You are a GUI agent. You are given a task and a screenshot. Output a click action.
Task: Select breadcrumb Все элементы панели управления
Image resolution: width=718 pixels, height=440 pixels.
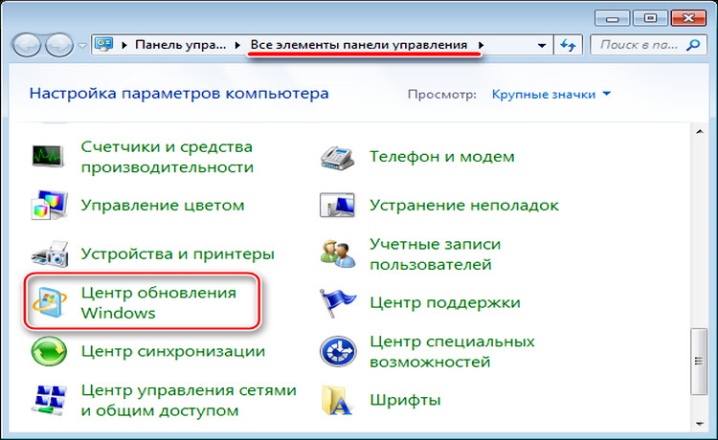tap(359, 45)
